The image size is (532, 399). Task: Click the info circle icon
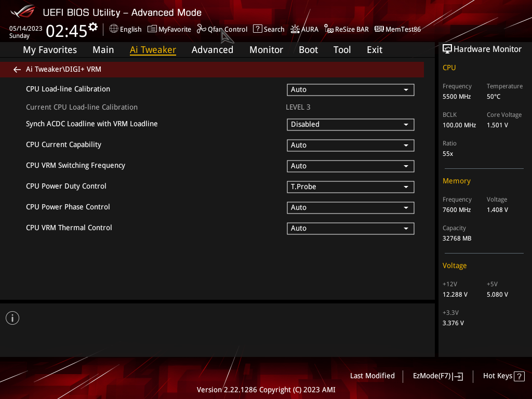pyautogui.click(x=12, y=318)
